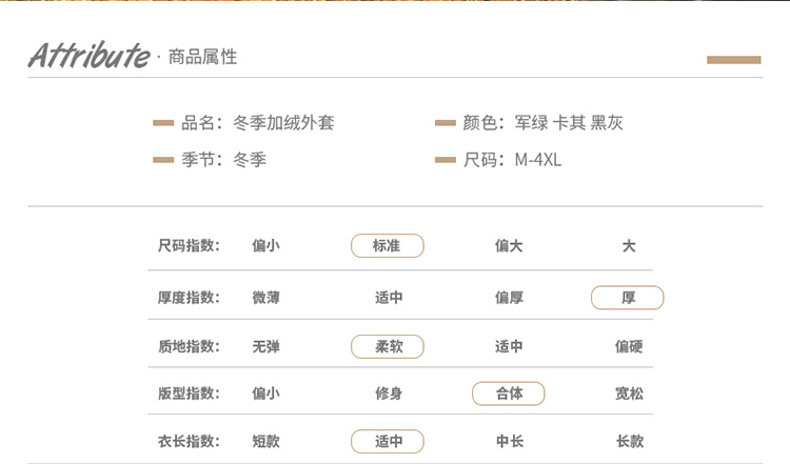The image size is (790, 464).
Task: Select 合体 in the 版型指数 row
Action: pyautogui.click(x=508, y=394)
